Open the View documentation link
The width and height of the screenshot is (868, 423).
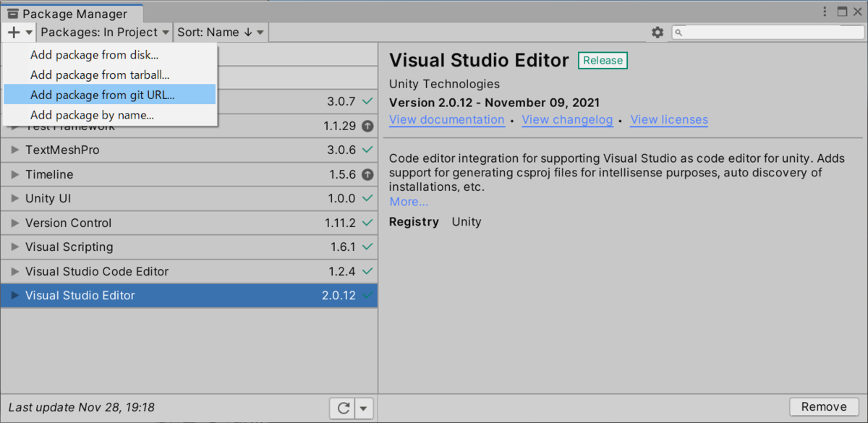point(446,120)
